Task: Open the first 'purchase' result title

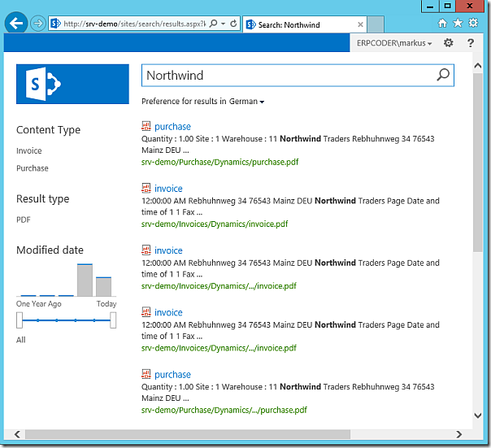Action: coord(172,127)
